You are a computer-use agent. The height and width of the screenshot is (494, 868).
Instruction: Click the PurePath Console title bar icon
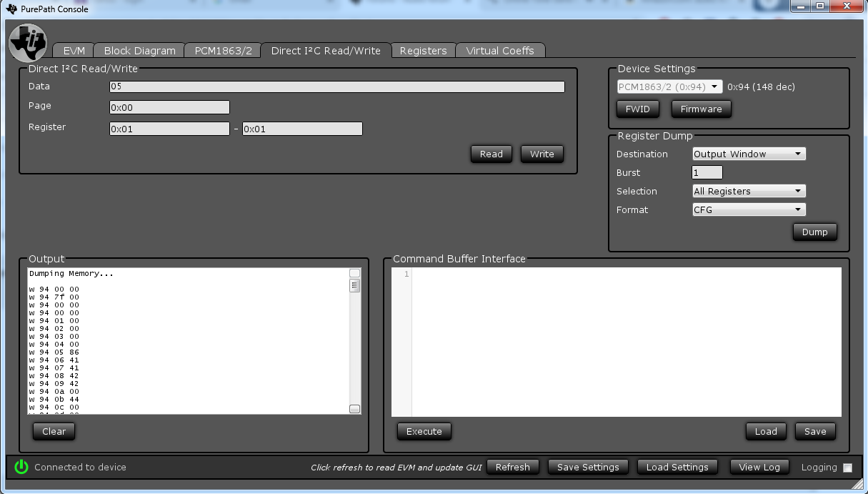point(11,8)
